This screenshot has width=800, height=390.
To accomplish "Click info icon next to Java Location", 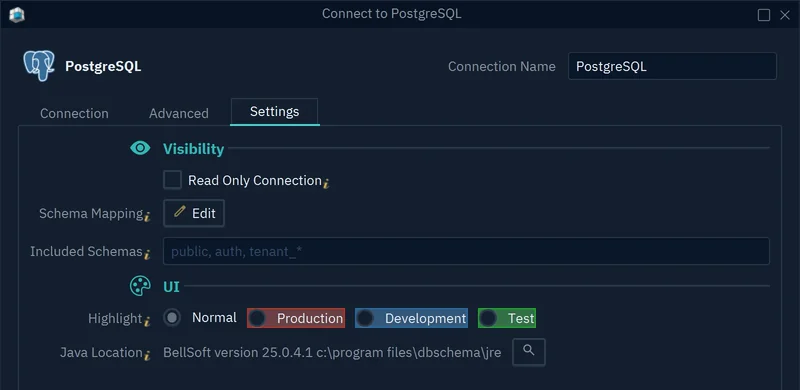I will (147, 355).
